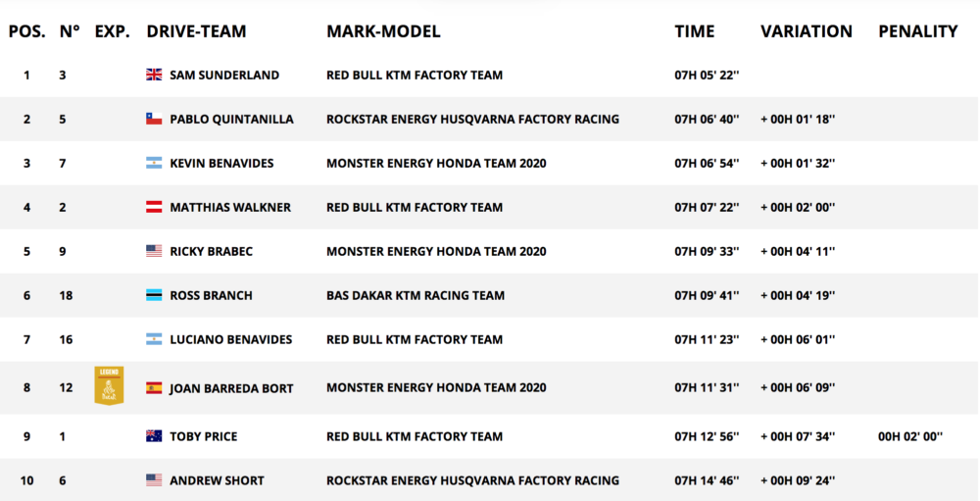Click the gold Legend badge in row 8
The image size is (980, 501).
[x=109, y=385]
